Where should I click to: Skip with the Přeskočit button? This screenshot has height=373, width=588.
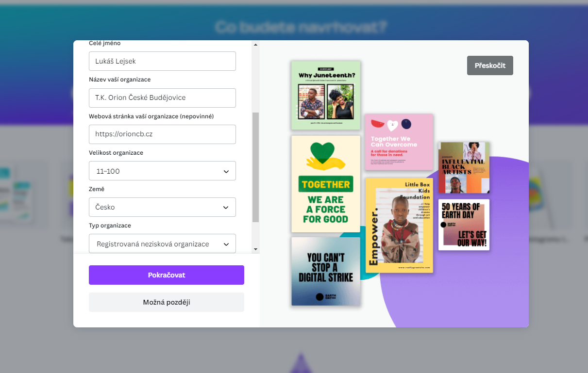click(x=490, y=65)
